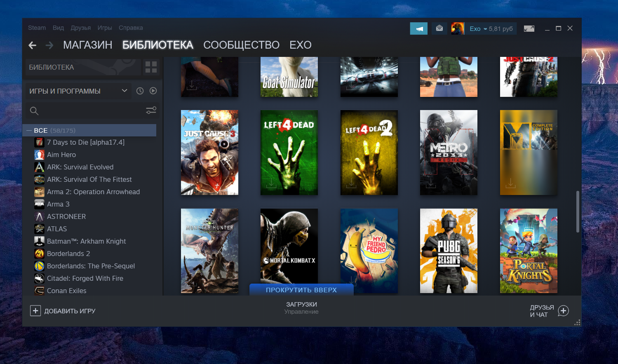The image size is (618, 364).
Task: Click the БИБЛИОТЕКА home button in sidebar
Action: point(83,67)
